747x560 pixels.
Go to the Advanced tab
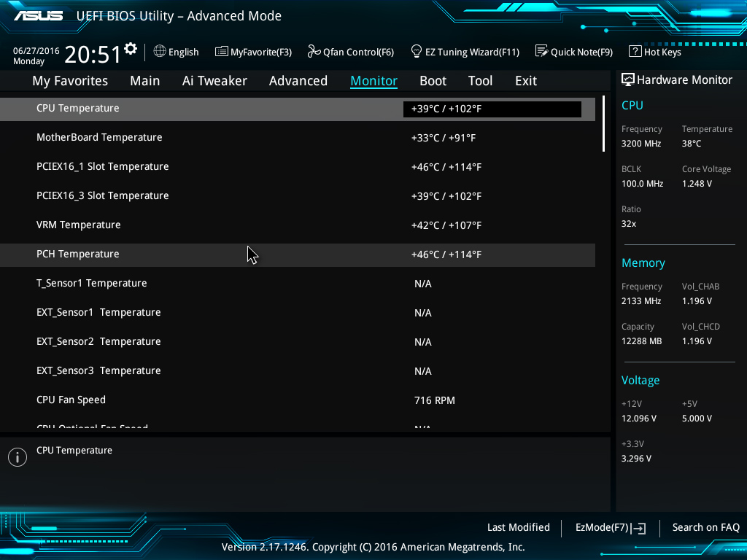pyautogui.click(x=298, y=81)
